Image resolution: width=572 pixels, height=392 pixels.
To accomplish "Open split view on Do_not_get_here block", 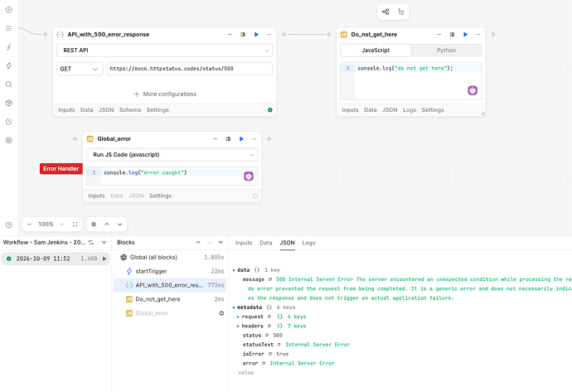I will [452, 34].
